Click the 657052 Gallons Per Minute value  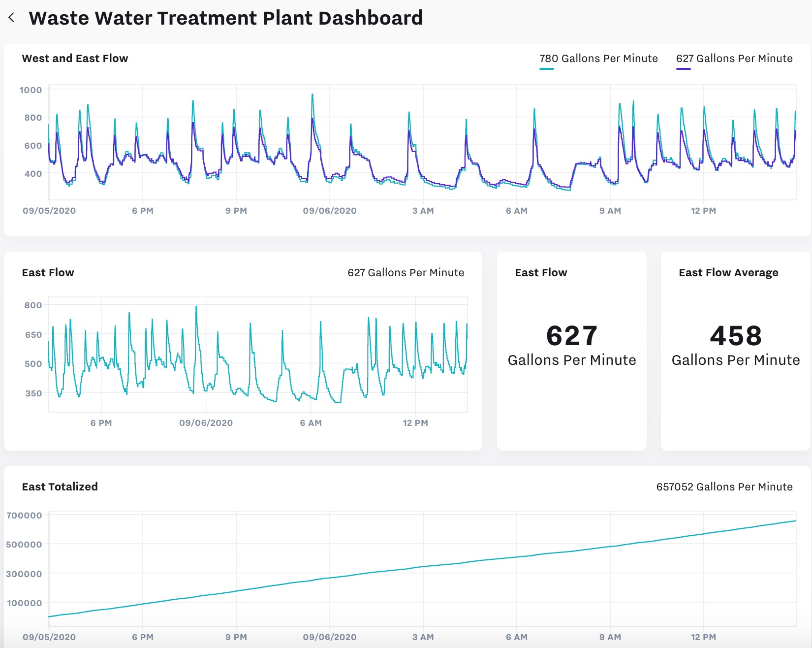(x=724, y=486)
